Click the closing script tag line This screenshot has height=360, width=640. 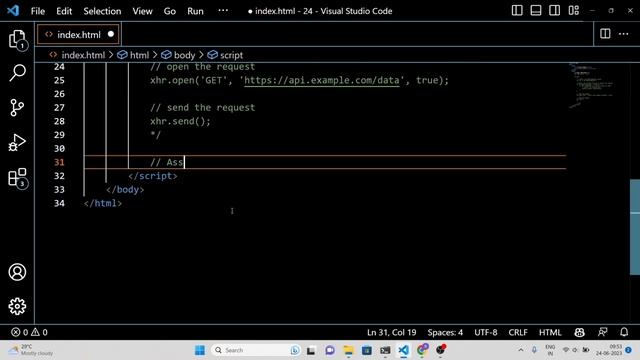tap(153, 176)
